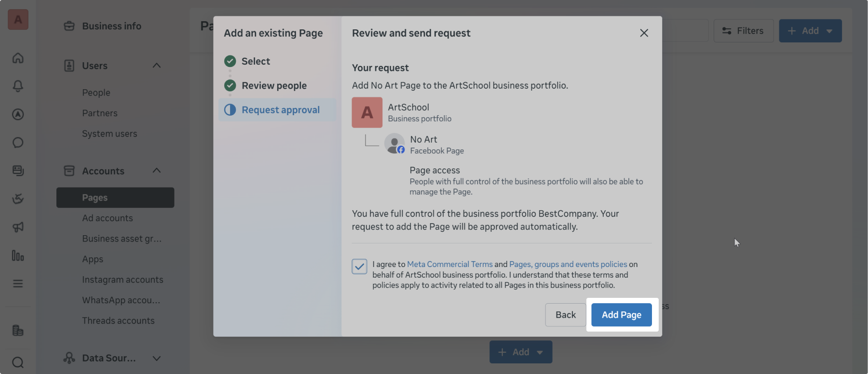868x374 pixels.
Task: Open Pages, groups and events policies link
Action: 568,264
